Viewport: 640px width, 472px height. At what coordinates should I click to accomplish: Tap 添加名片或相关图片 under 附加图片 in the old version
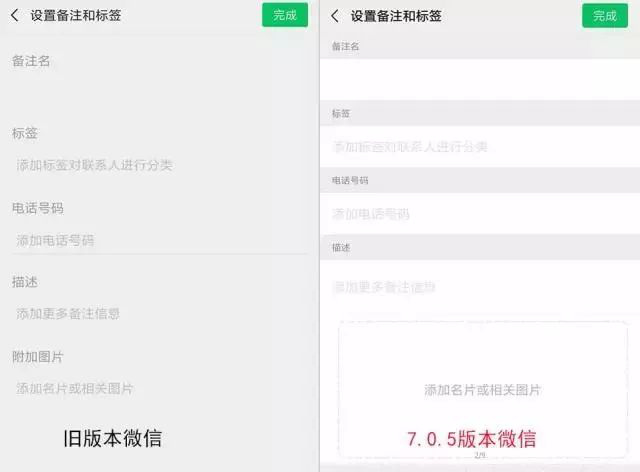click(x=75, y=388)
